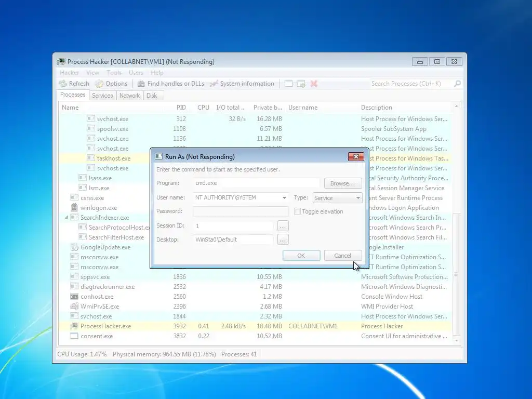Image resolution: width=532 pixels, height=399 pixels.
Task: Click the Process Hacker title bar icon
Action: (x=61, y=61)
